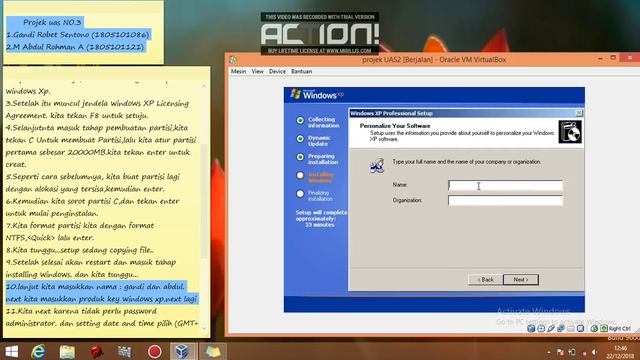Open the optical disc indicator in VirtualBox status bar
Viewport: 640px width, 360px height.
point(541,328)
